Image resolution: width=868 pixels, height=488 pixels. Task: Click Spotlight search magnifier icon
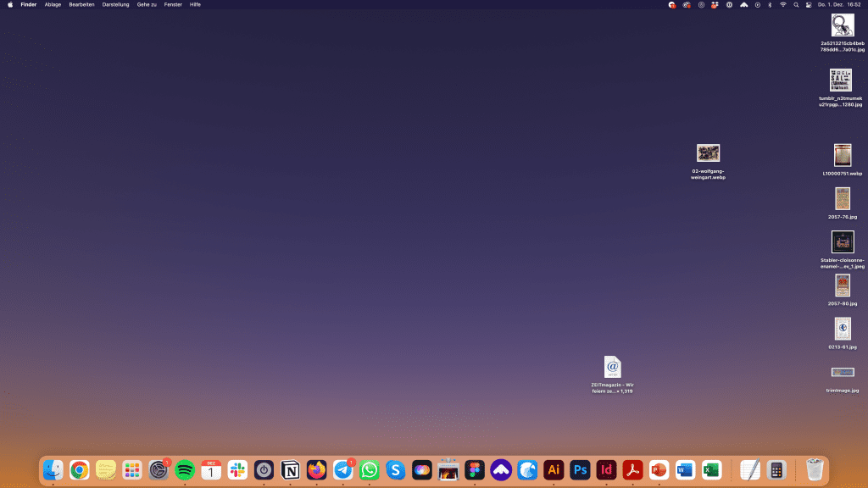(x=796, y=4)
